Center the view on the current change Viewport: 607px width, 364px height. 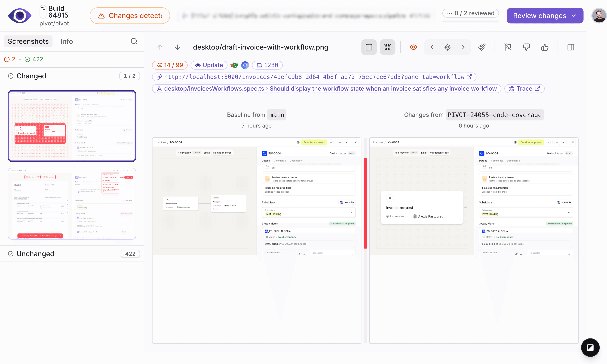[x=448, y=47]
